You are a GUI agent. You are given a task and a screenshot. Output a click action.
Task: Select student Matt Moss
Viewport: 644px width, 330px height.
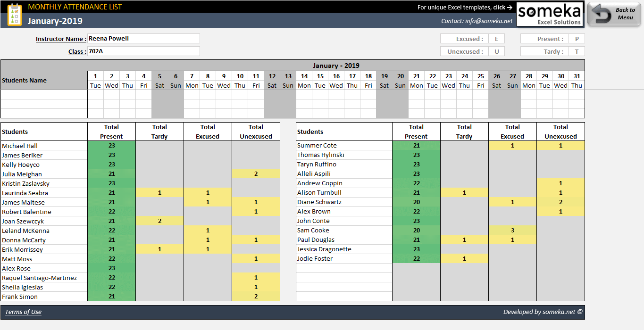44,259
